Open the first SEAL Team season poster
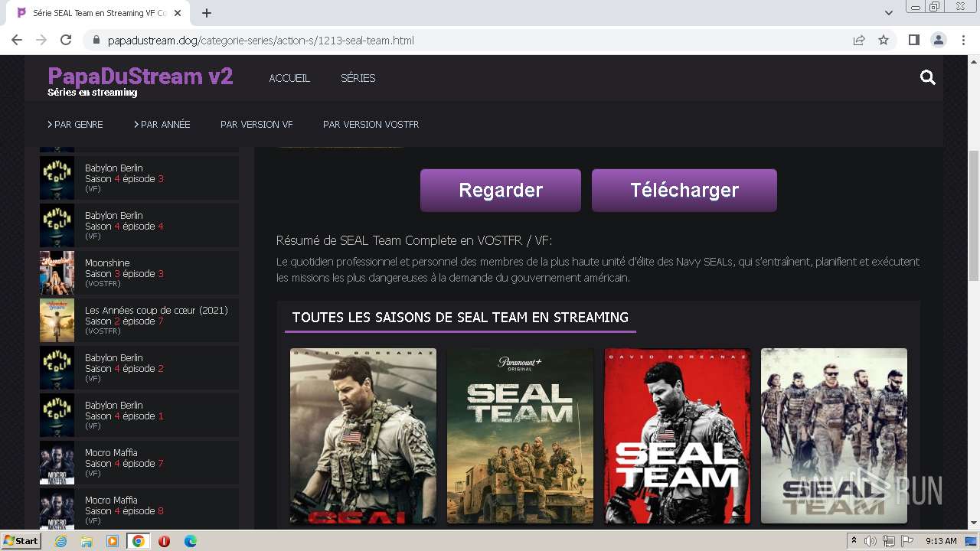Viewport: 980px width, 551px height. 363,436
